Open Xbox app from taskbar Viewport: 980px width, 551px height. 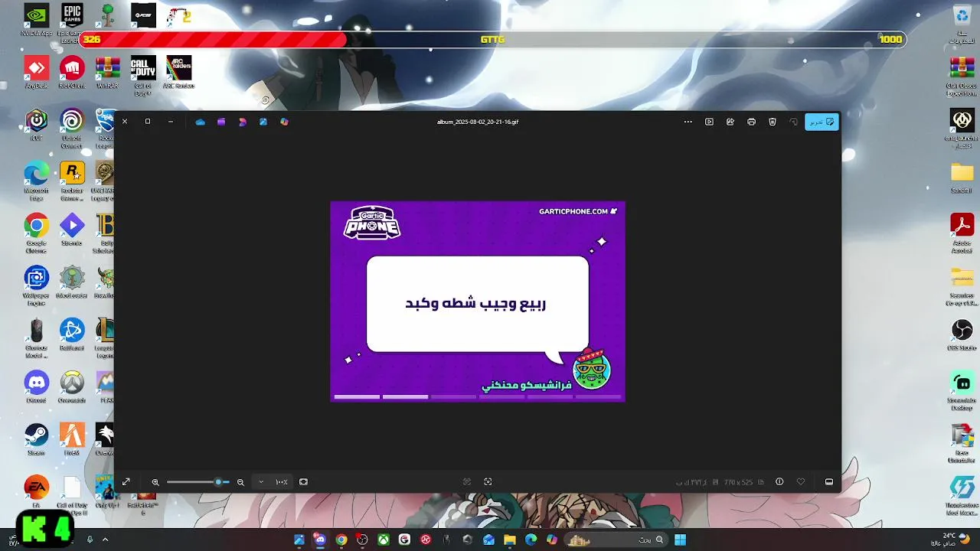pos(384,540)
